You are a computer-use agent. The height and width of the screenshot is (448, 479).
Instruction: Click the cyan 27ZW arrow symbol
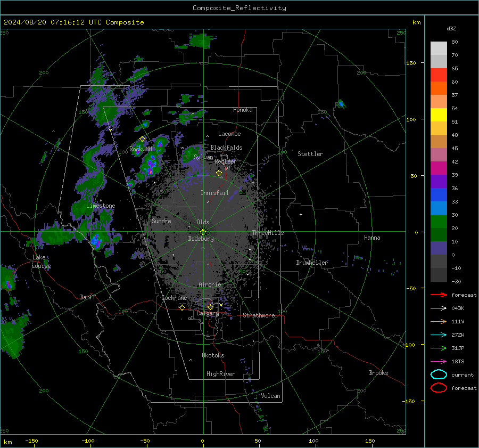(439, 335)
